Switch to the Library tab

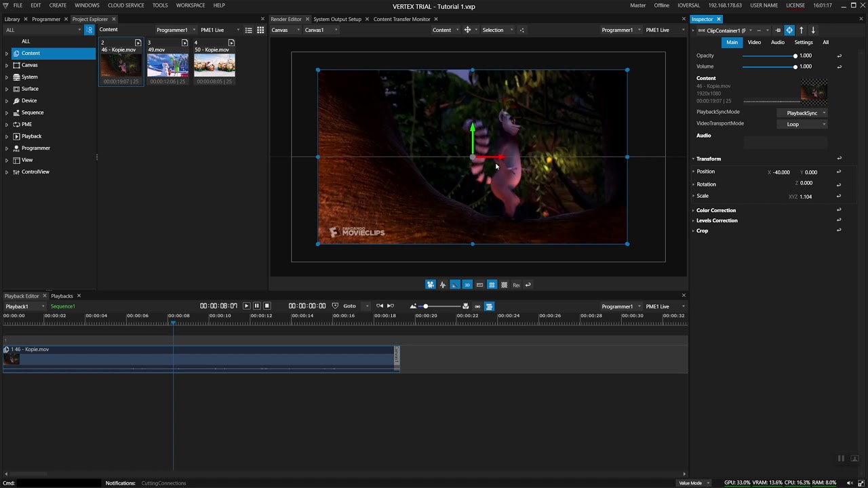[x=12, y=19]
